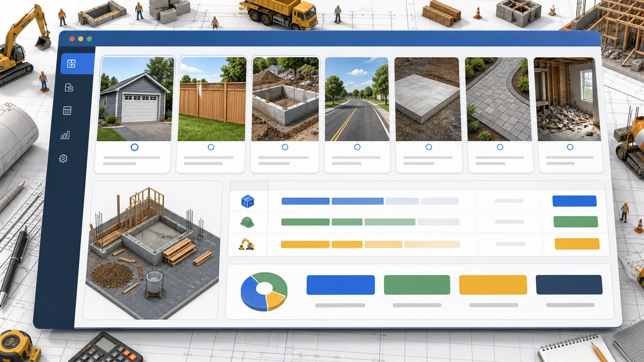Screen dimensions: 644x362
Task: Click the blue progress bar in cube row
Action: tap(370, 201)
